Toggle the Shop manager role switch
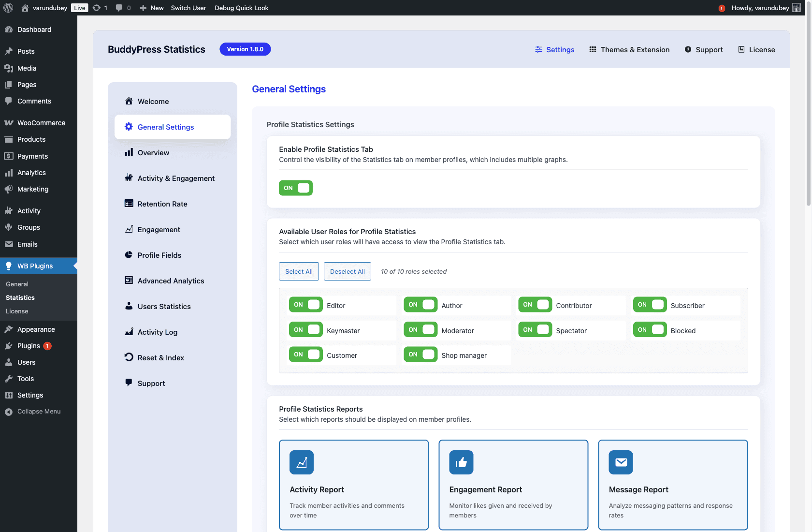 click(420, 355)
